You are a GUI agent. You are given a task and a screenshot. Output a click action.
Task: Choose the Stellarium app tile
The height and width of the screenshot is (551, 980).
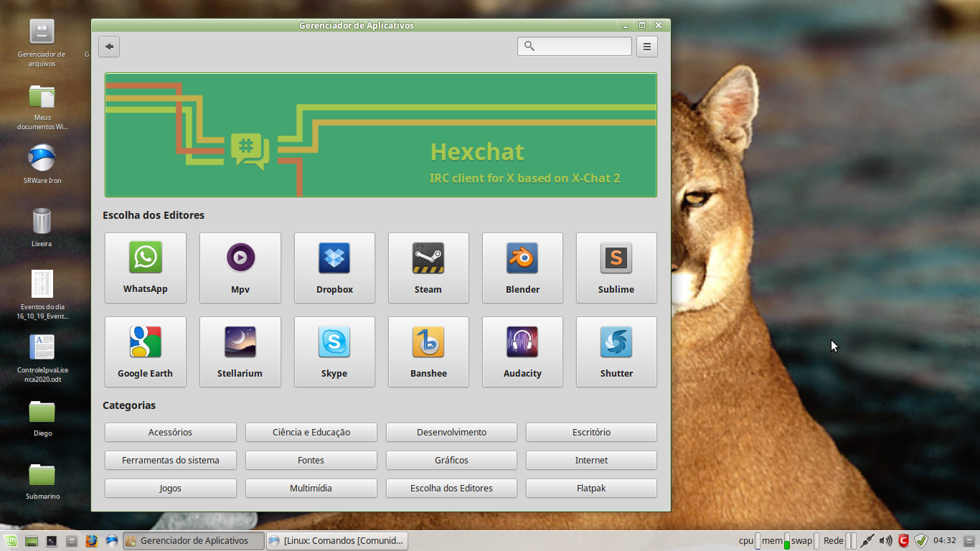point(240,352)
